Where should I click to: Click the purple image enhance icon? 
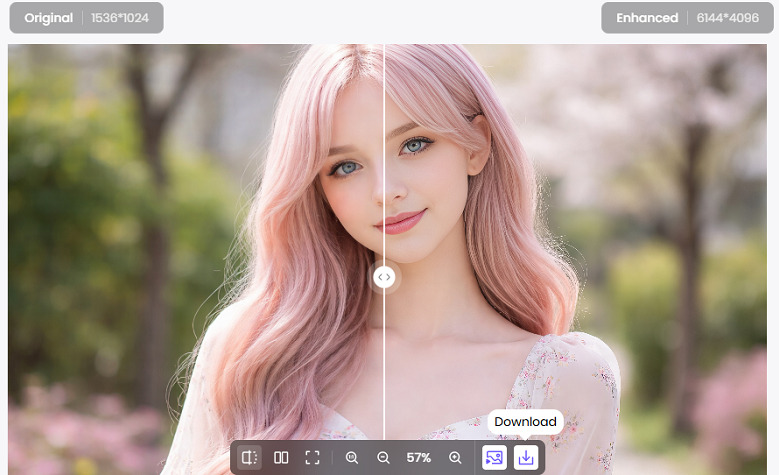coord(493,457)
